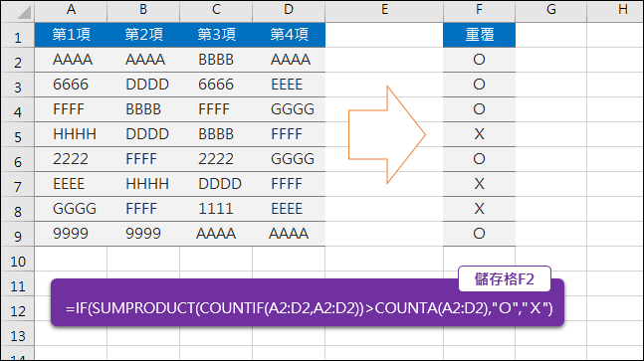Select row 9 header
This screenshot has height=361, width=644.
18,235
